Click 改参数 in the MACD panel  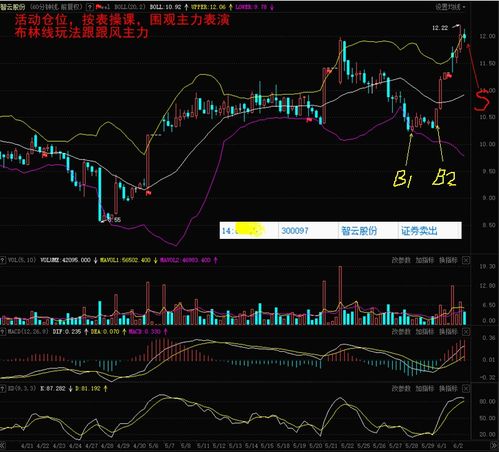[401, 332]
